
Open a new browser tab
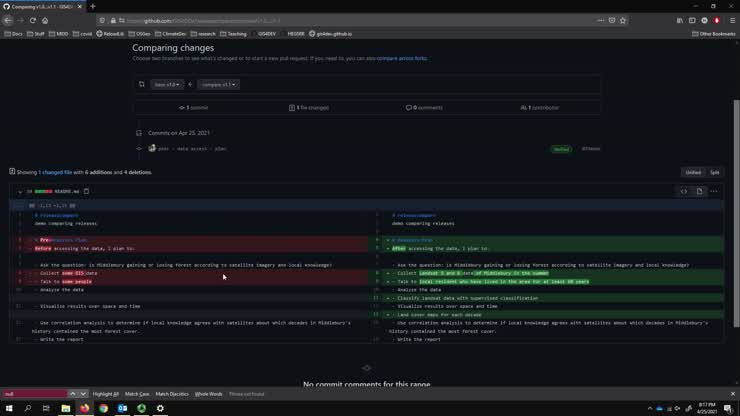[92, 7]
